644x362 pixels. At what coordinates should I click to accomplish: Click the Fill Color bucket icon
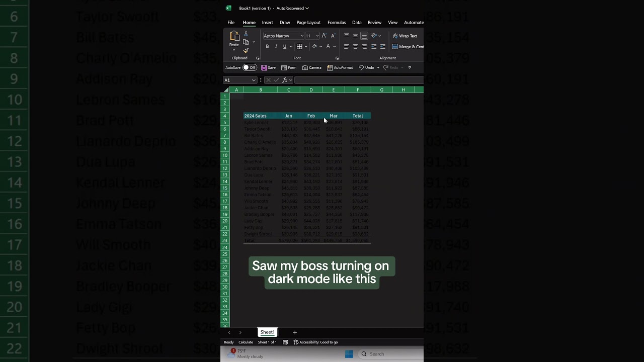(314, 46)
